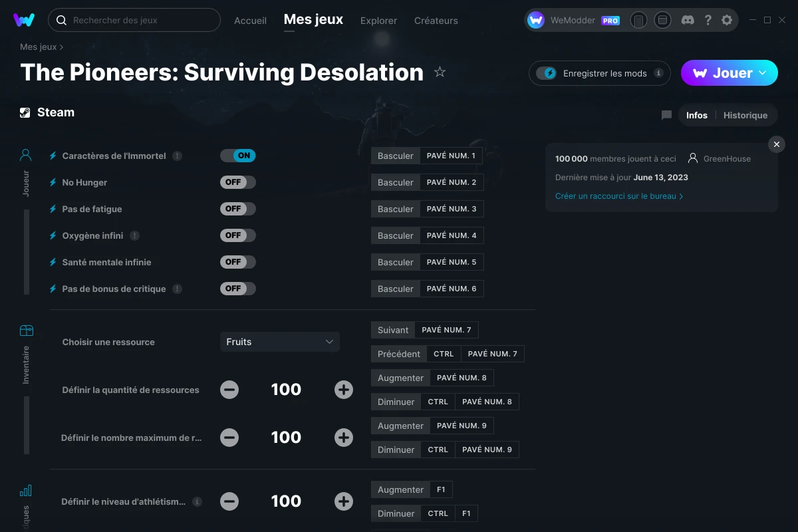Open the chat bubble icon near Infos
Image resolution: width=798 pixels, height=532 pixels.
666,115
